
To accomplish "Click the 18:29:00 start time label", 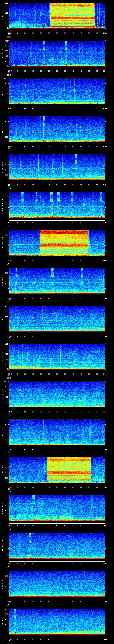I will [9, 601].
